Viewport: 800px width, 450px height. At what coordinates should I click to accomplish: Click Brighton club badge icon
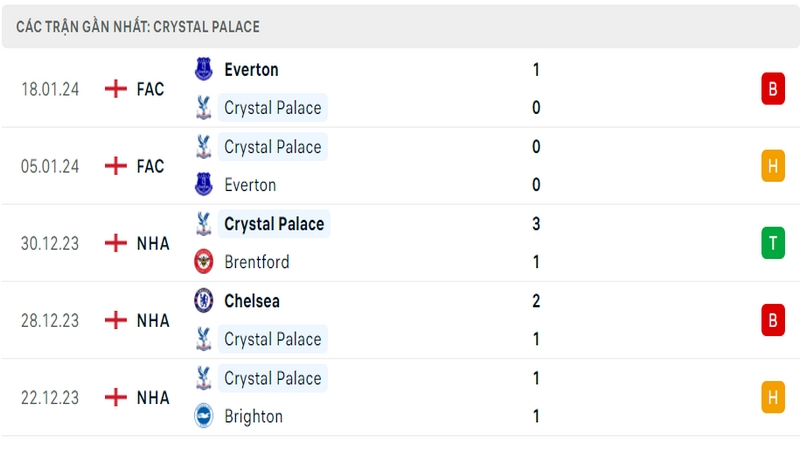pos(204,416)
